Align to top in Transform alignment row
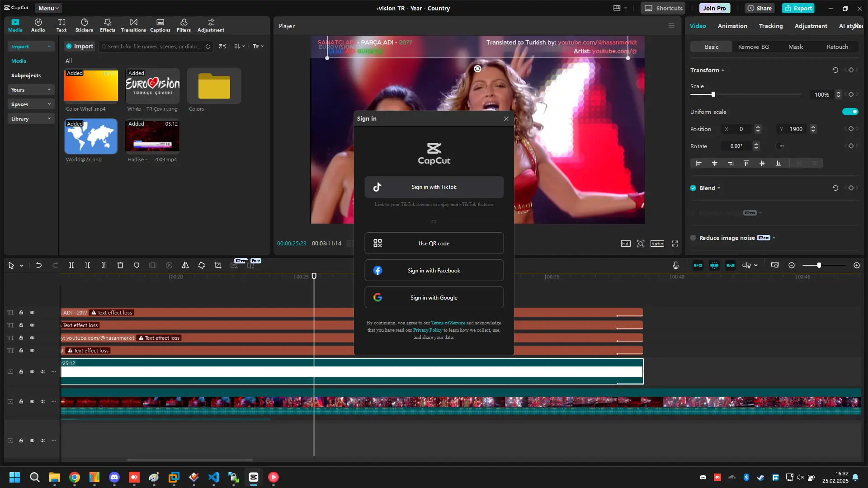This screenshot has height=488, width=868. (746, 163)
